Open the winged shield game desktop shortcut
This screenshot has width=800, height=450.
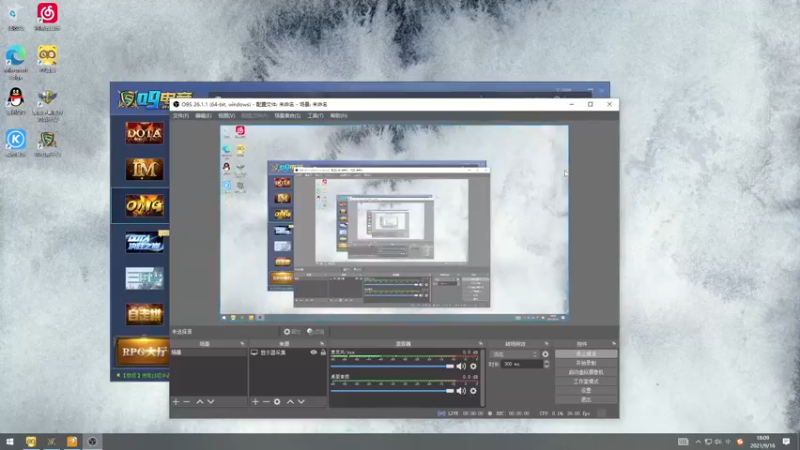click(x=47, y=105)
